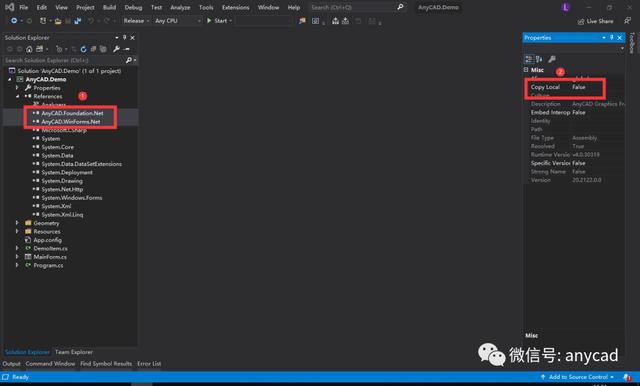Click the green Start debugging button
The image size is (640, 386).
(x=216, y=20)
